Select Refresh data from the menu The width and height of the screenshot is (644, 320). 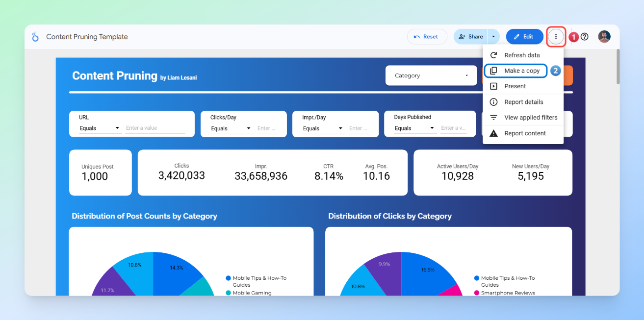(x=522, y=55)
